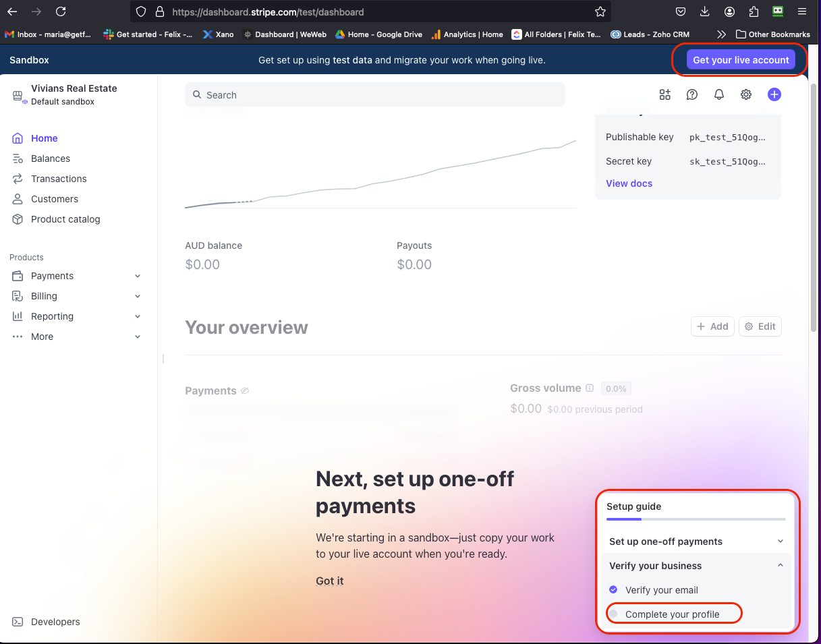Click the purple plus create icon
Image resolution: width=821 pixels, height=644 pixels.
coord(774,95)
